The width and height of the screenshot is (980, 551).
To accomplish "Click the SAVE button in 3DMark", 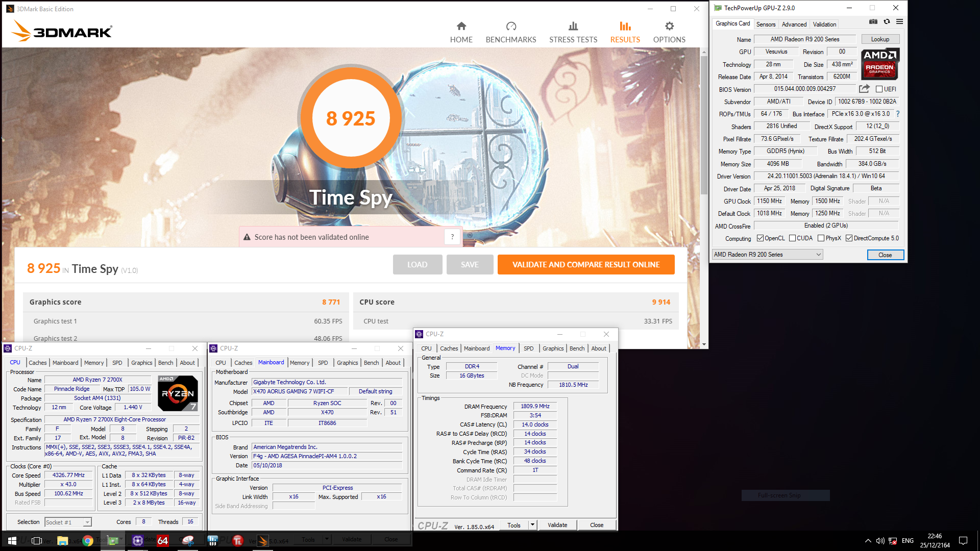I will (470, 264).
